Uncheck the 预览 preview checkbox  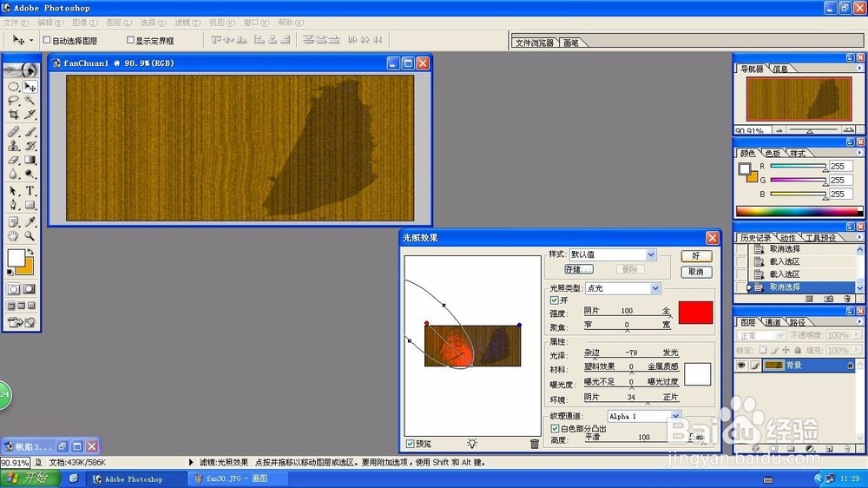coord(411,444)
